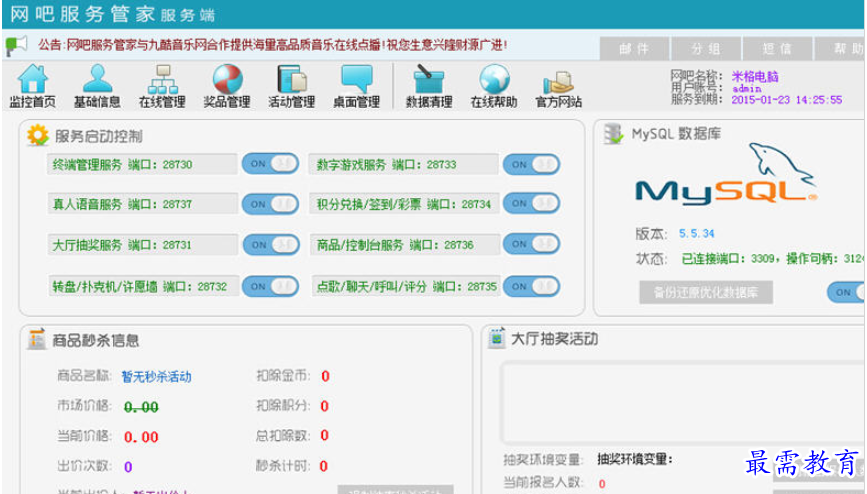
Task: Open 奖品管理 ball icon
Action: (227, 79)
